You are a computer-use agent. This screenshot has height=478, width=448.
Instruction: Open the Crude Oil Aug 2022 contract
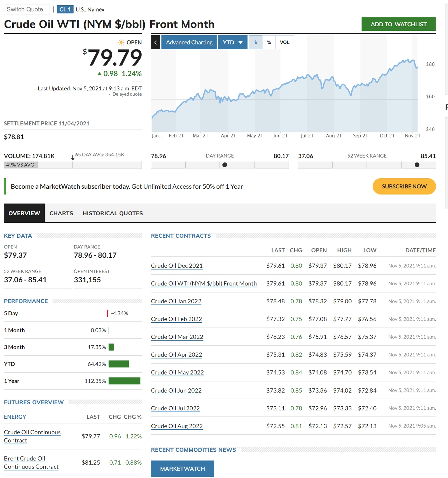coord(177,426)
